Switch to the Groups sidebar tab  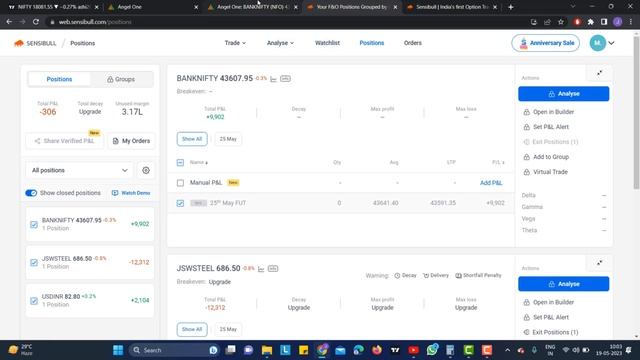tap(121, 79)
